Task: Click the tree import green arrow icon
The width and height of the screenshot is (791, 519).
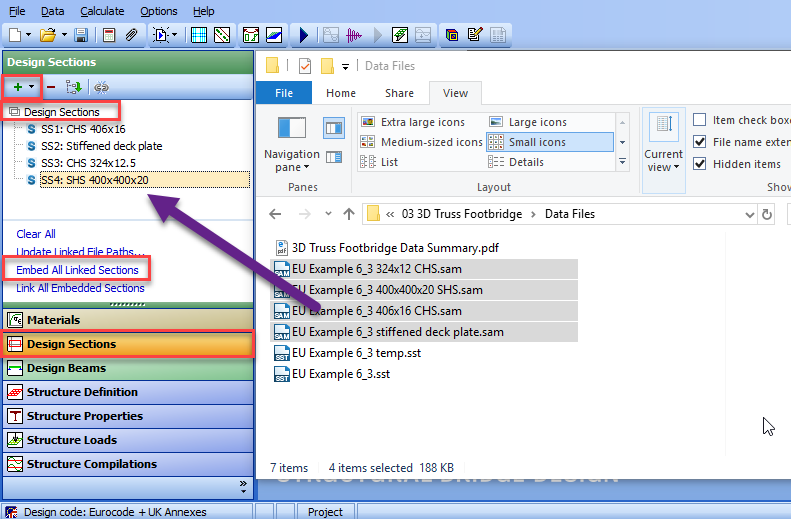Action: coord(74,87)
